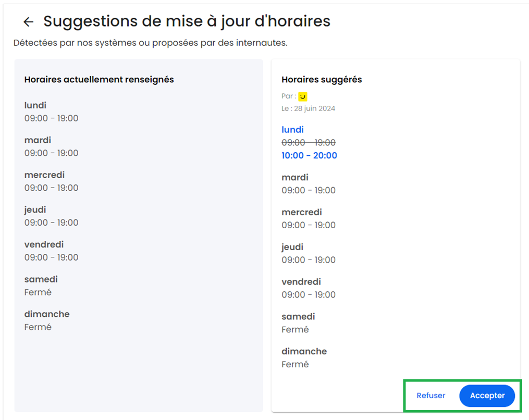Screen dimensions: 529x420
Task: Click mercredi in suggested hours panel
Action: pos(302,212)
